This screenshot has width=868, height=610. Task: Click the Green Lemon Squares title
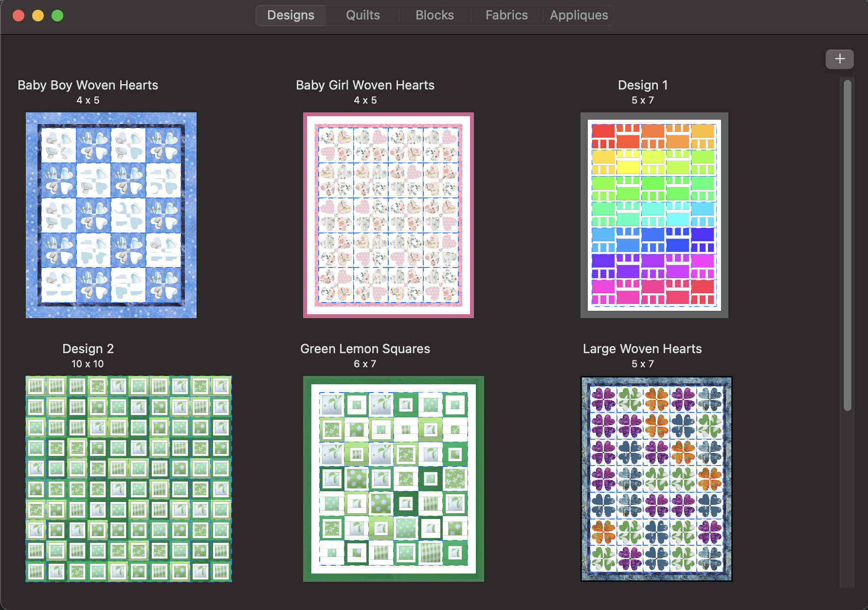pyautogui.click(x=365, y=349)
